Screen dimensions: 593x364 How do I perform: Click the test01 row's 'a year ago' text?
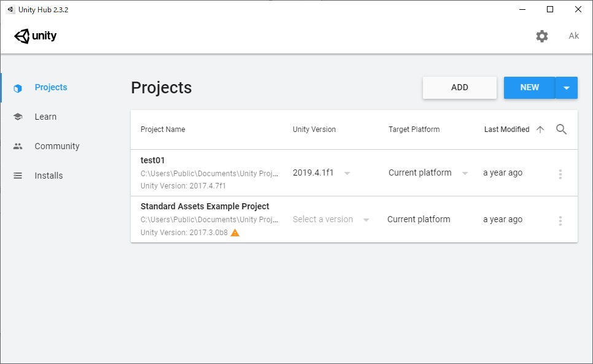pyautogui.click(x=503, y=172)
